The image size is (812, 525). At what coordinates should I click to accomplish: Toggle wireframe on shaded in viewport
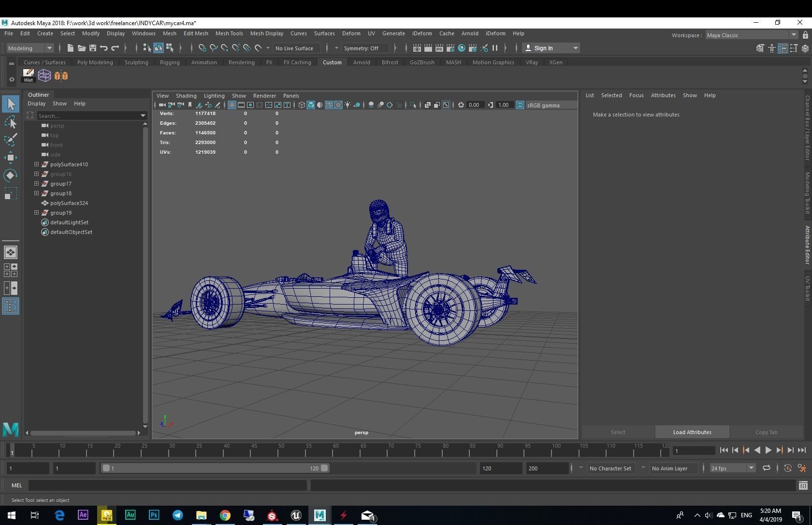329,105
